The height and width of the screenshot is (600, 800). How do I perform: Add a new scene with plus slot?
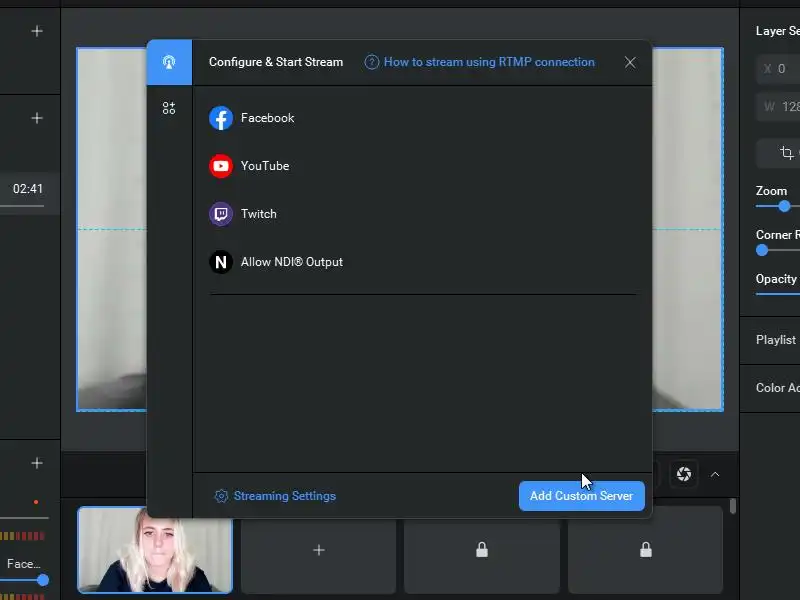pos(319,550)
